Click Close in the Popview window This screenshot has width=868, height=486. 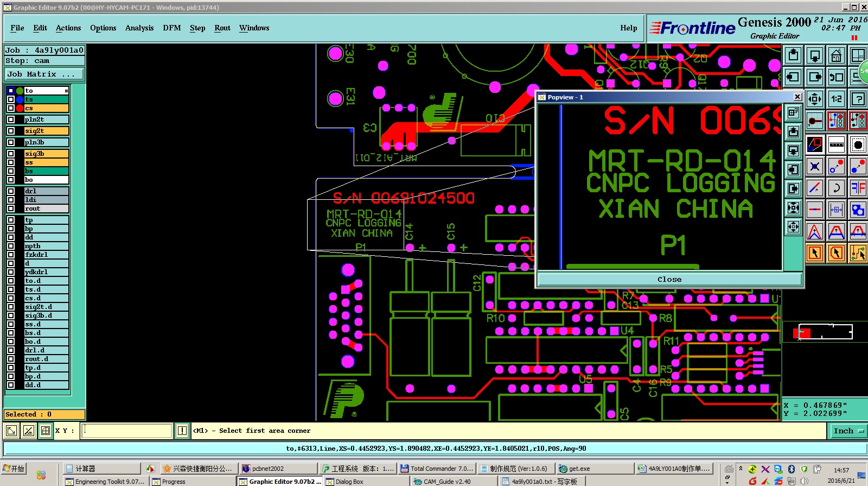(x=669, y=279)
